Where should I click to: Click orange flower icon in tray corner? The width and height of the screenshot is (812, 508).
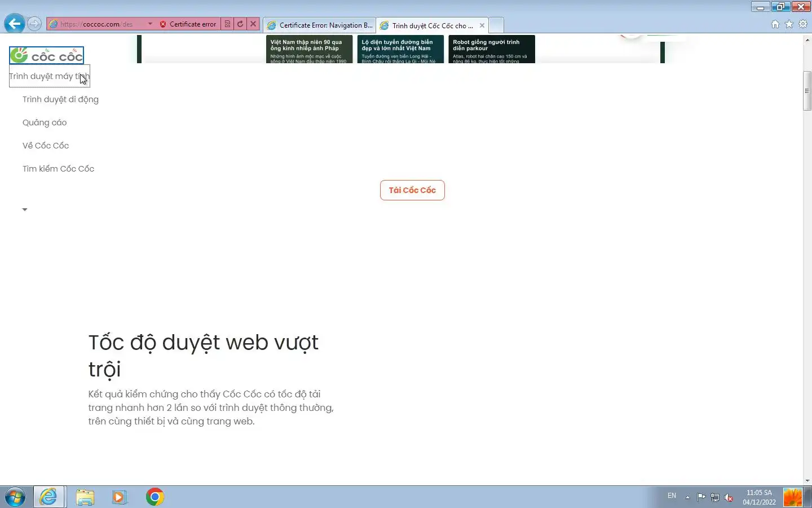(793, 497)
